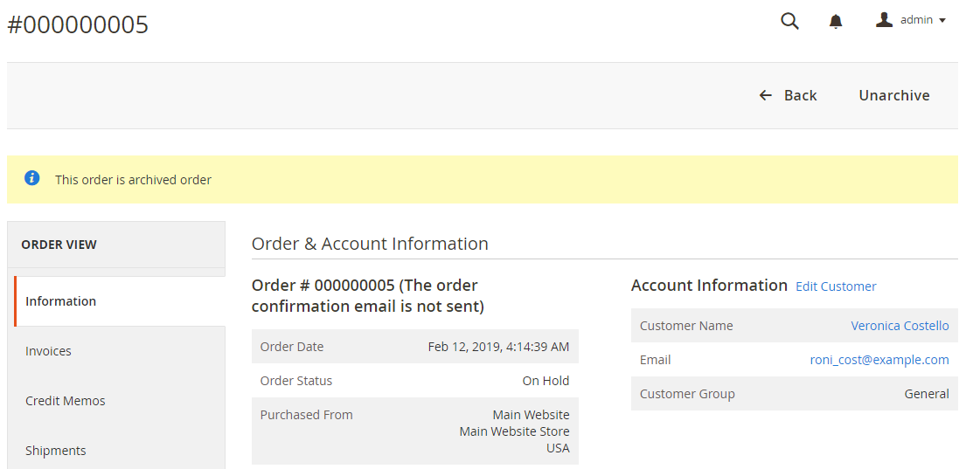Click the Order Date value Feb 12, 2019

pyautogui.click(x=498, y=347)
